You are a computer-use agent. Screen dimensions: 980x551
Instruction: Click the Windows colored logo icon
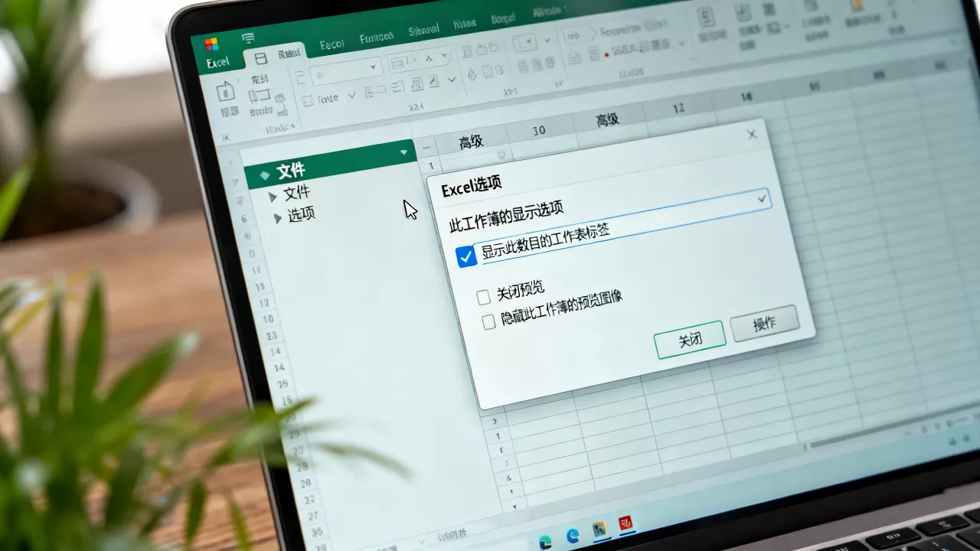tap(211, 44)
